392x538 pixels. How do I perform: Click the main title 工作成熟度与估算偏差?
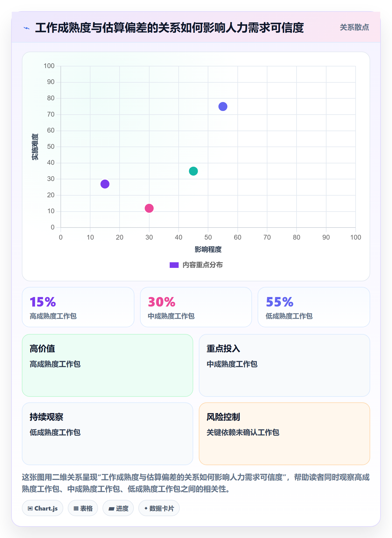click(169, 28)
